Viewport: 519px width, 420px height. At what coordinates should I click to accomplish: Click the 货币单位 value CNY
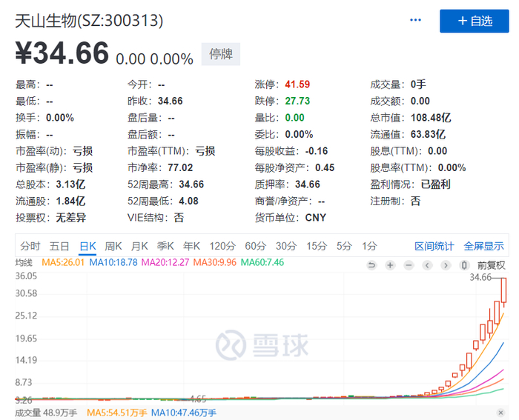point(315,218)
